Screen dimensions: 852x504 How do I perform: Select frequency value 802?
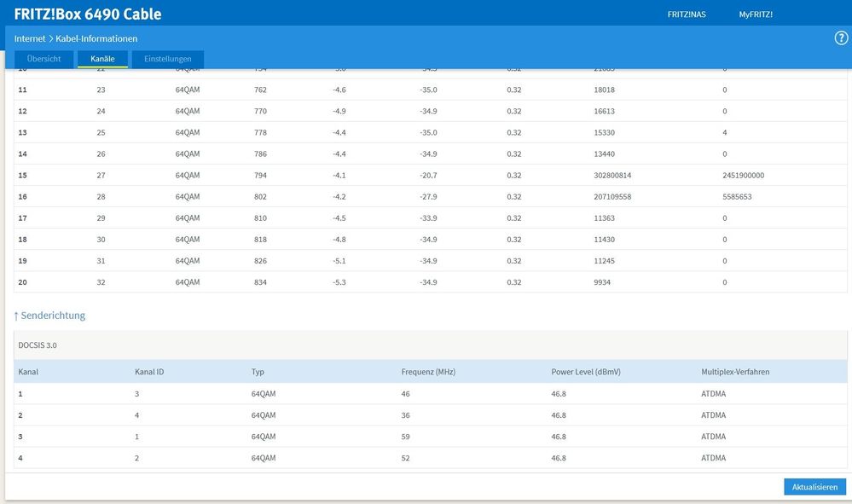[x=260, y=197]
